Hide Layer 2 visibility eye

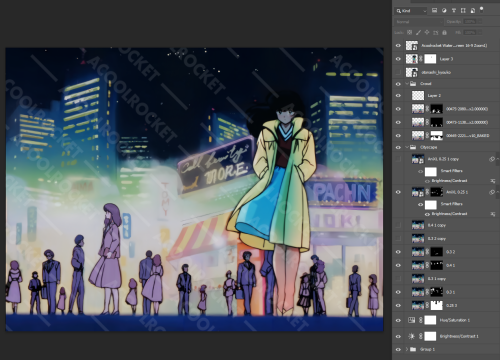398,96
